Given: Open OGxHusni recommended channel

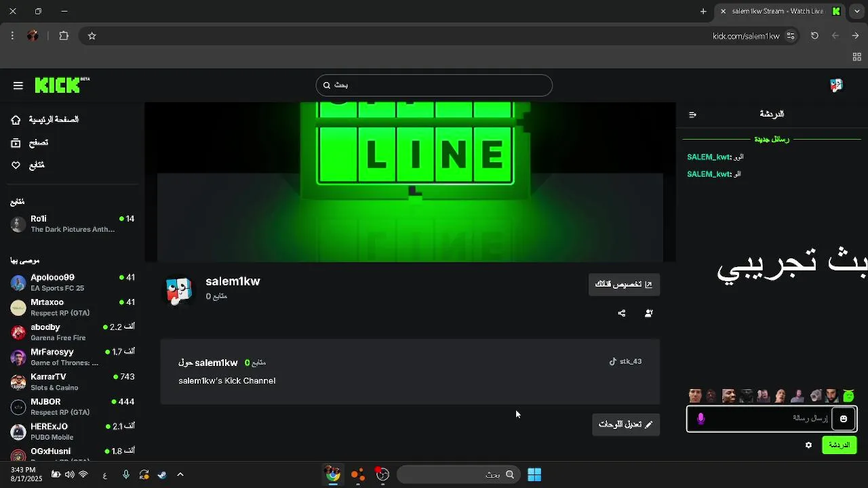Looking at the screenshot, I should (x=73, y=453).
